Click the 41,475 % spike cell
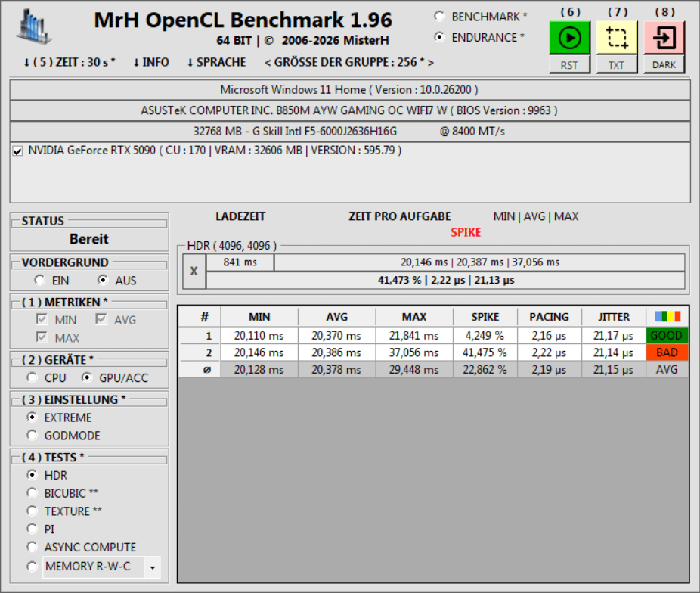700x593 pixels. 485,352
